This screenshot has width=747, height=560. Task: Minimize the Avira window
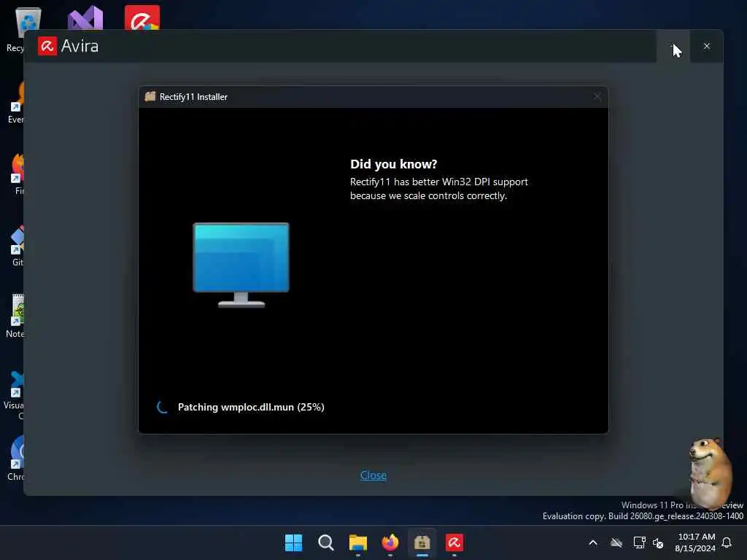pyautogui.click(x=673, y=46)
